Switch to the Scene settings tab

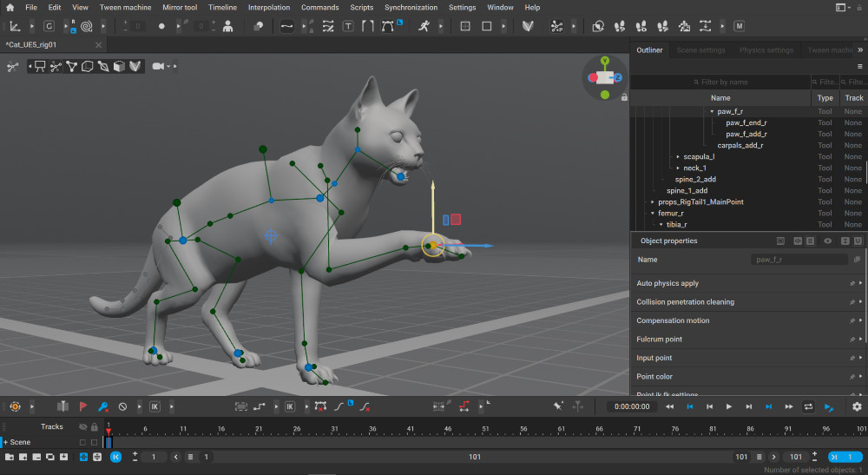(700, 49)
